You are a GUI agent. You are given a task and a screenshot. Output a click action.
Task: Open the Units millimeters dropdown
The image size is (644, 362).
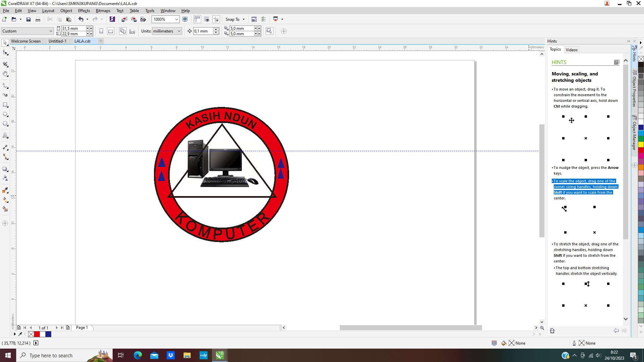tap(179, 31)
